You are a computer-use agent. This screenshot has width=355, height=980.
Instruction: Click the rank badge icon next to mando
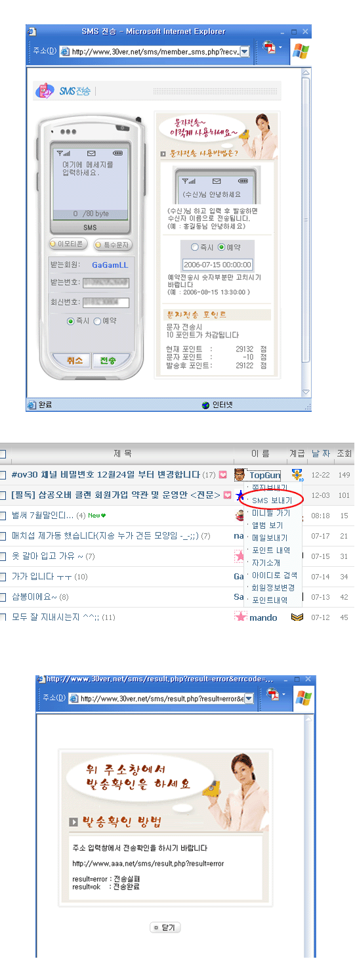point(297,617)
